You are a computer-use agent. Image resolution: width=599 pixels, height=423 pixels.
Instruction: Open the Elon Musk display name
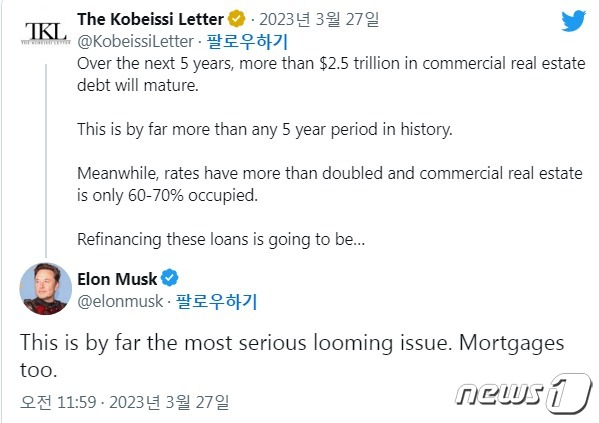117,279
